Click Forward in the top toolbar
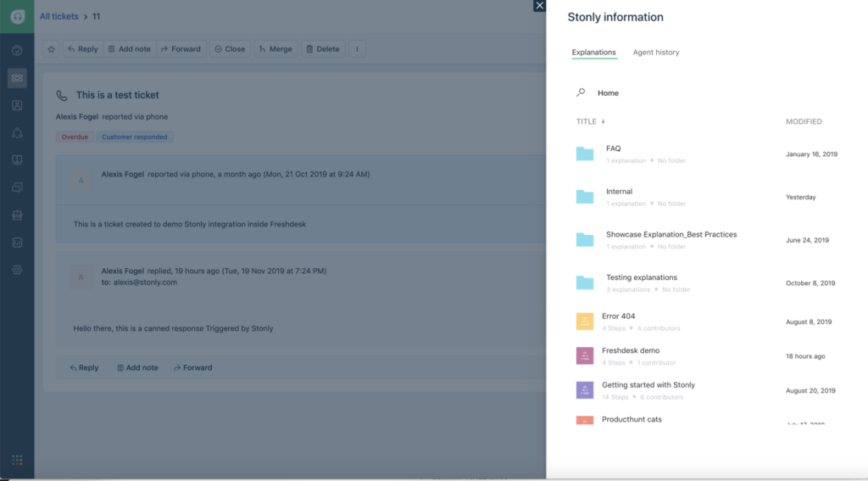 tap(181, 48)
